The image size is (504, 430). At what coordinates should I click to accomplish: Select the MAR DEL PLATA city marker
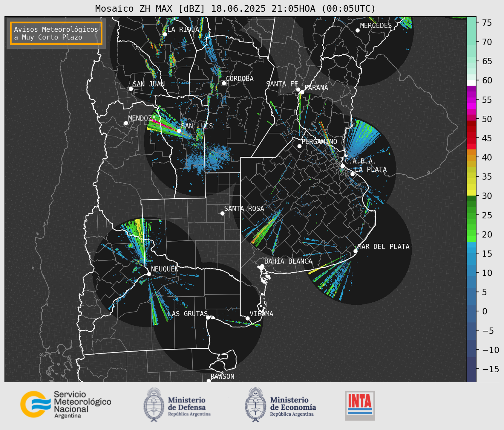point(356,251)
